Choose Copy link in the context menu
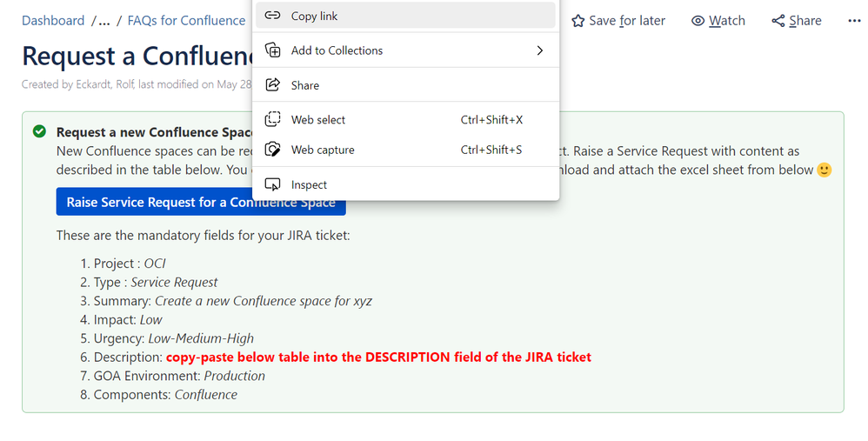Viewport: 868px width, 441px height. click(x=405, y=16)
